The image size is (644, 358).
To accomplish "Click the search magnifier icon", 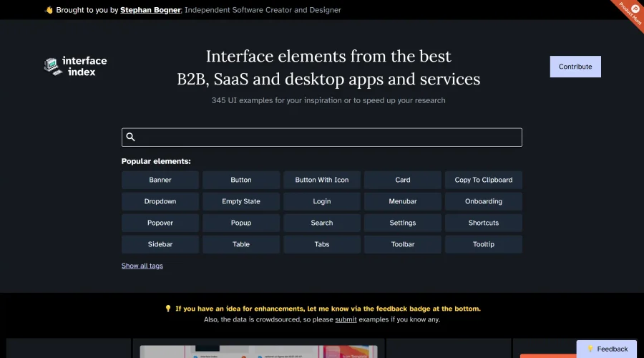I will point(131,137).
